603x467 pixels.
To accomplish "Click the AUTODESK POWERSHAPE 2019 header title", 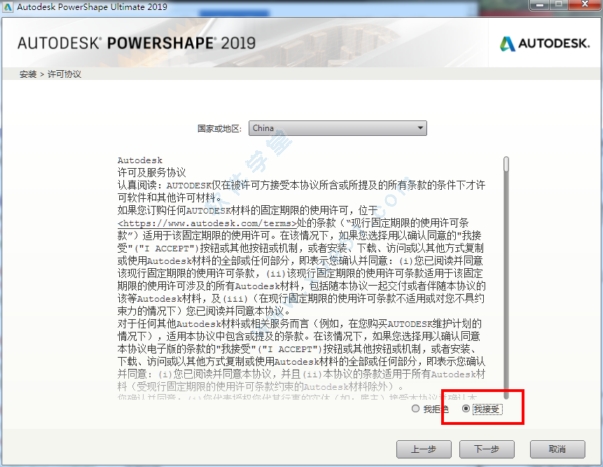I will pos(137,43).
